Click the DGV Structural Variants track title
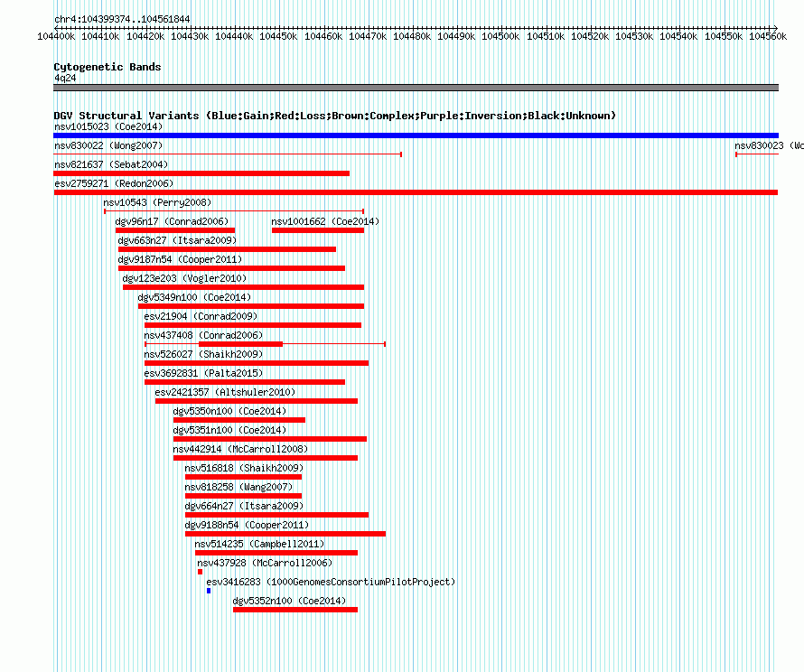This screenshot has width=804, height=672. (335, 116)
